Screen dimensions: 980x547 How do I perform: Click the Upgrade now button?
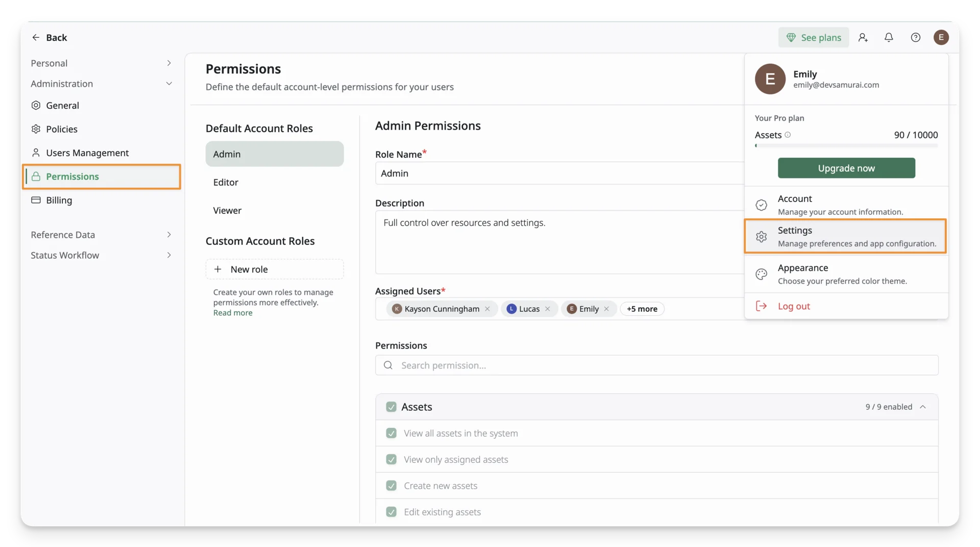[x=846, y=168]
